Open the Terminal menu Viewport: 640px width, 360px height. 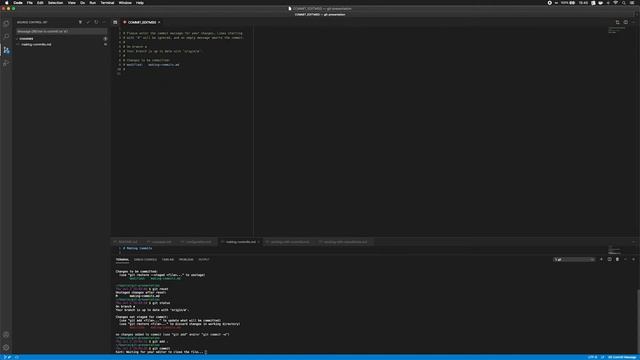pos(107,3)
